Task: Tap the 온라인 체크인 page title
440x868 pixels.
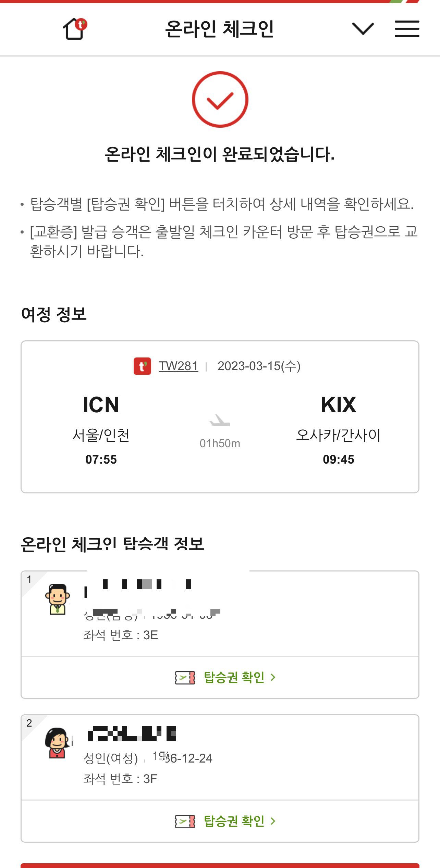Action: 219,29
